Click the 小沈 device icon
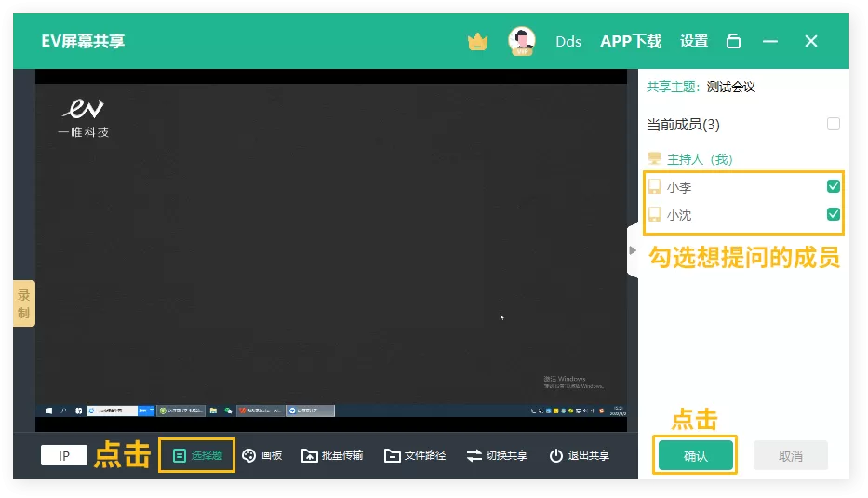868x498 pixels. pos(654,214)
